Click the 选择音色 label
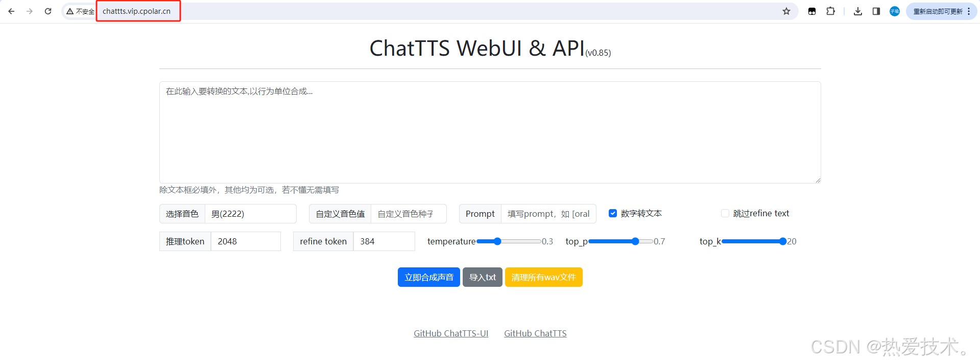Viewport: 980px width, 363px height. 182,214
